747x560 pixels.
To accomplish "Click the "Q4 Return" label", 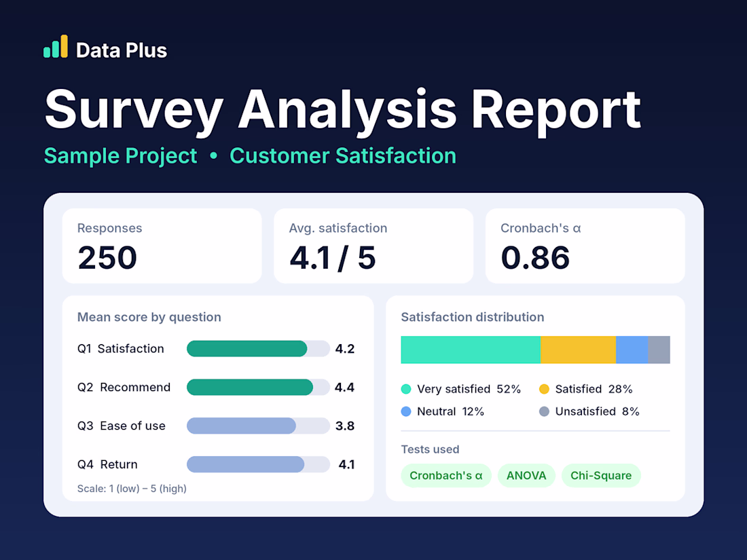I will [107, 464].
